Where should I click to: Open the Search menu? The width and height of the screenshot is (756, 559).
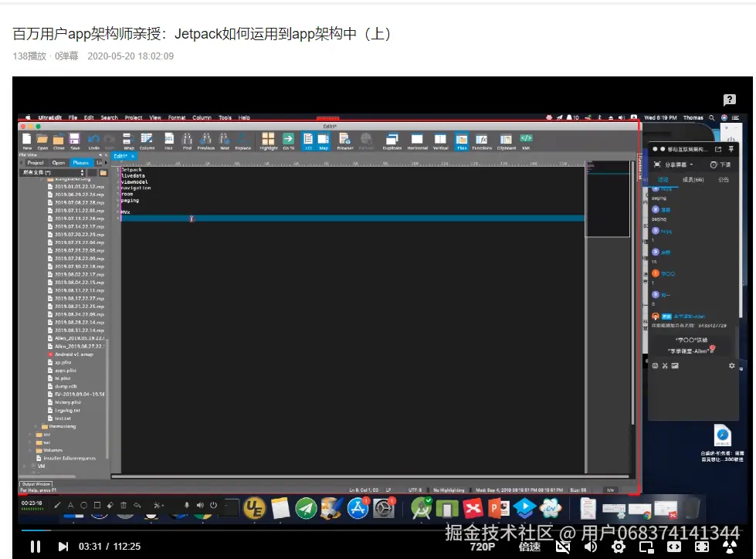[109, 117]
